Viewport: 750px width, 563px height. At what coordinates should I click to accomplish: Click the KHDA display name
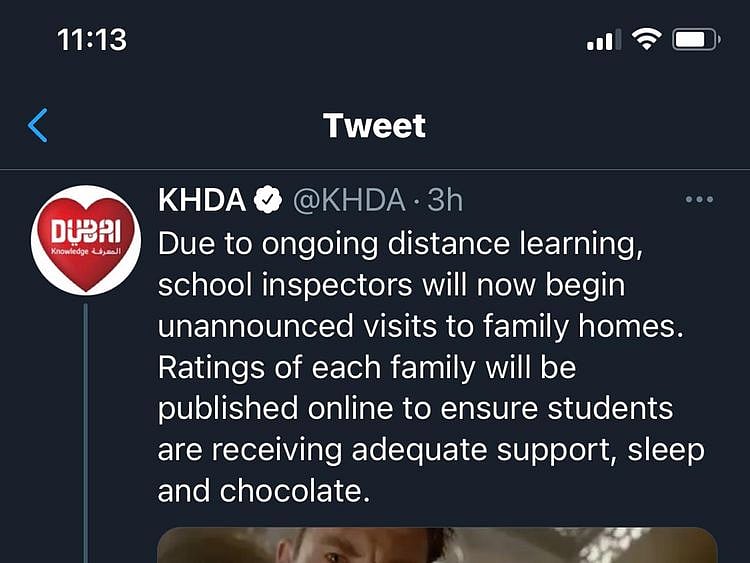[x=202, y=201]
